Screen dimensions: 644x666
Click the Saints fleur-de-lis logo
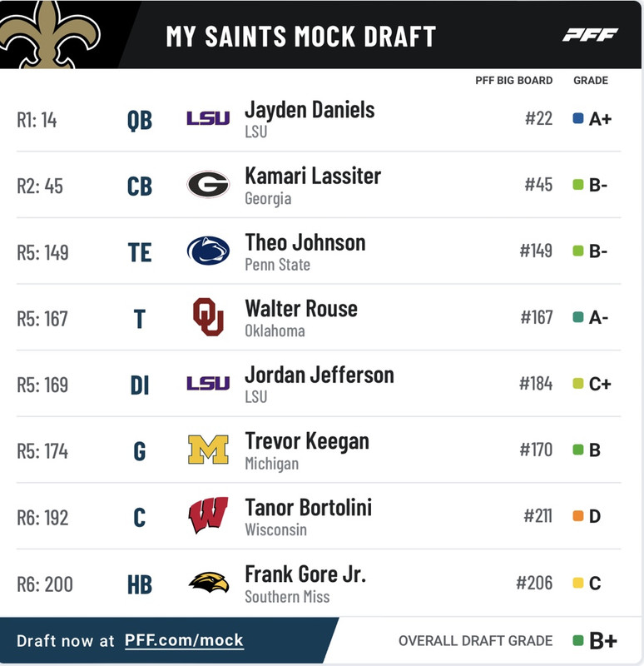point(50,34)
